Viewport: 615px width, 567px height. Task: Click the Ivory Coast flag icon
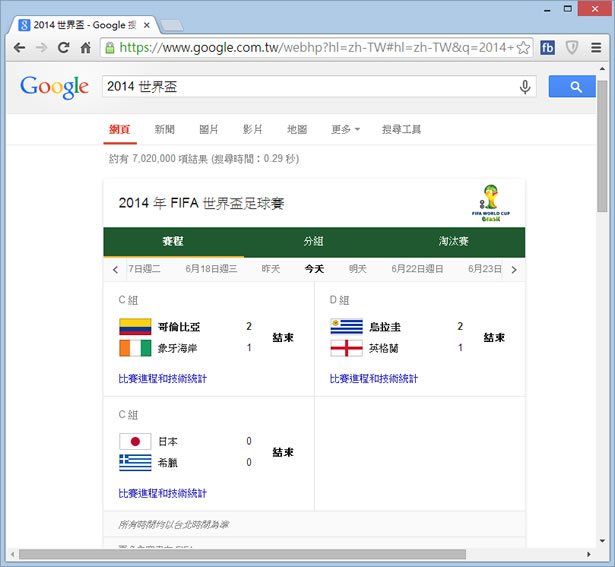pos(135,348)
